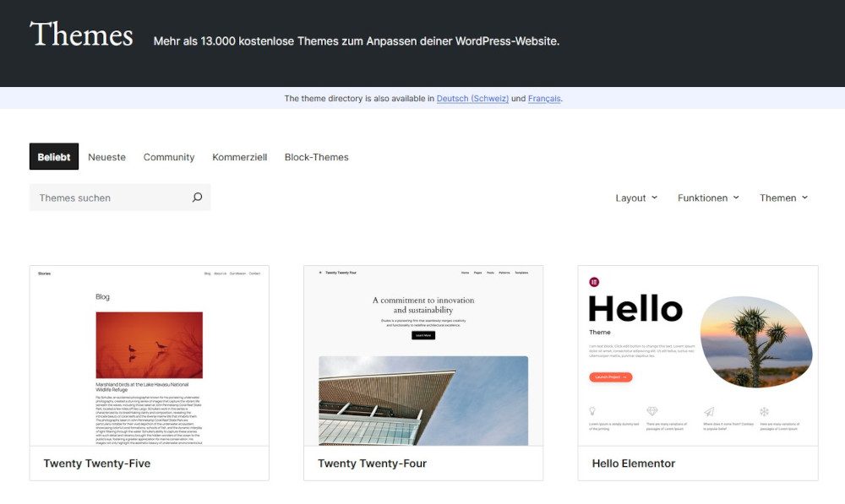Screen dimensions: 845x504
Task: Click the 'Themes' page heading
Action: (81, 35)
